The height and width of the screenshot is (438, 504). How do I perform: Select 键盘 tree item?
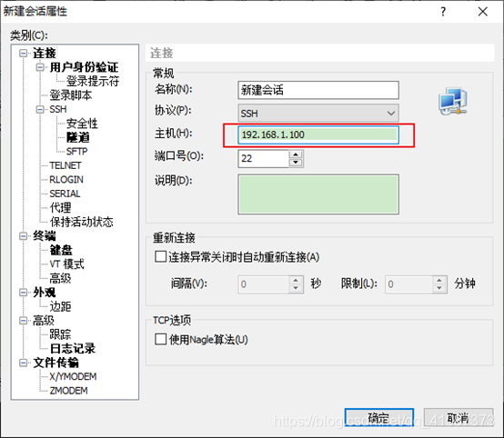[x=61, y=250]
